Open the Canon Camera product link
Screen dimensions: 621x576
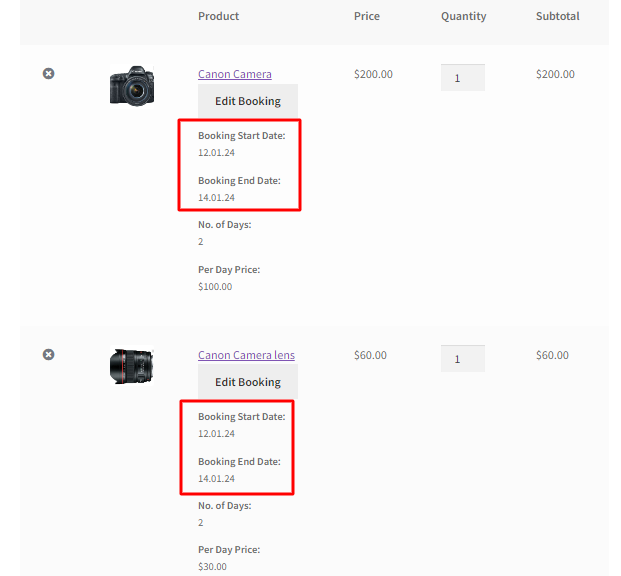pyautogui.click(x=234, y=74)
